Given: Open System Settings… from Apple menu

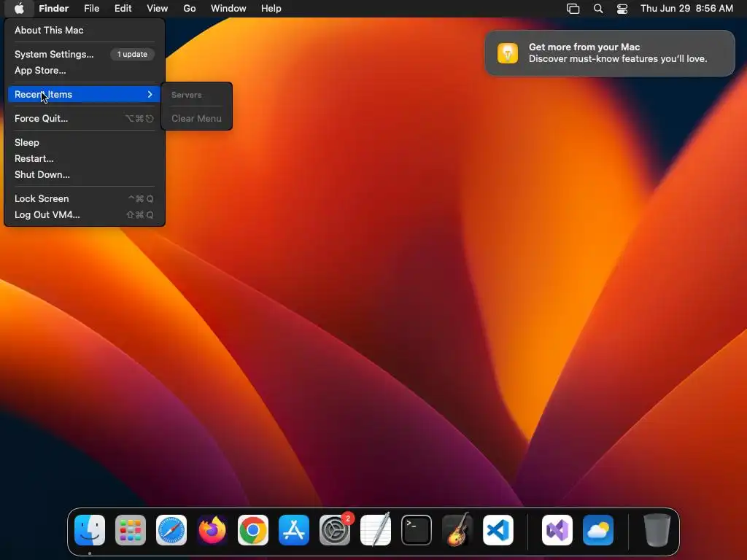Looking at the screenshot, I should [x=54, y=54].
